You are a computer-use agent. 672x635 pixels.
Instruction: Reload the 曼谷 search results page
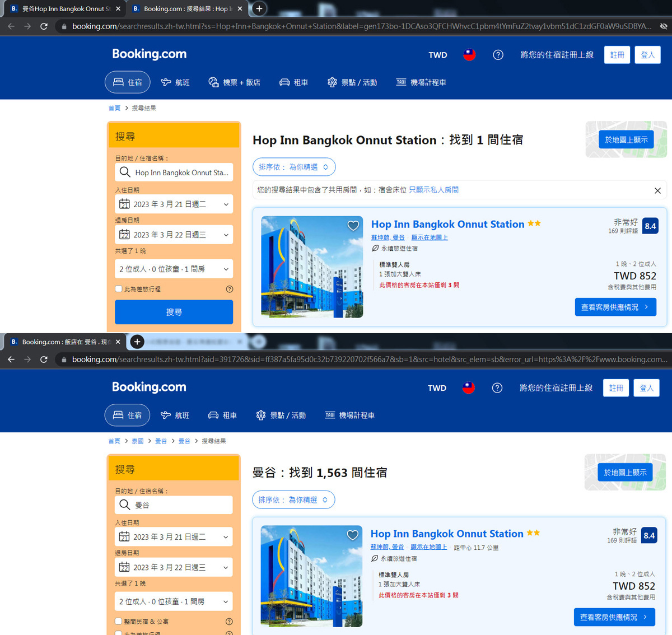[44, 359]
